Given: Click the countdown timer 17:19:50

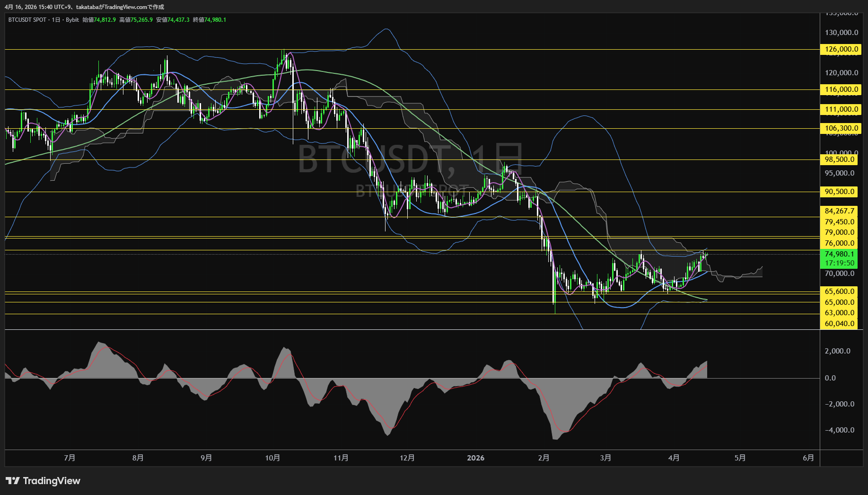Looking at the screenshot, I should pyautogui.click(x=840, y=263).
